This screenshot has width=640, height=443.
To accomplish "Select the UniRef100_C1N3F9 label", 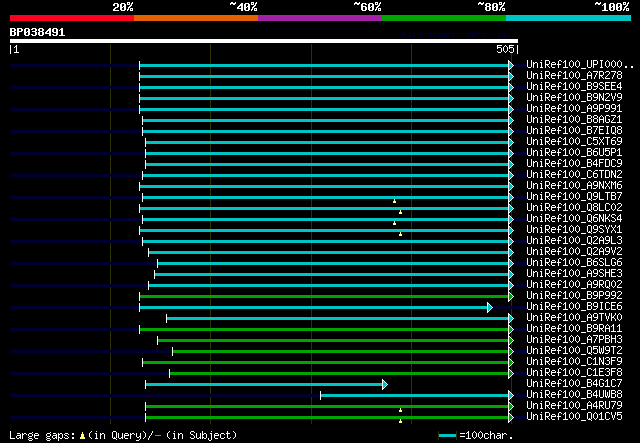I will [574, 362].
